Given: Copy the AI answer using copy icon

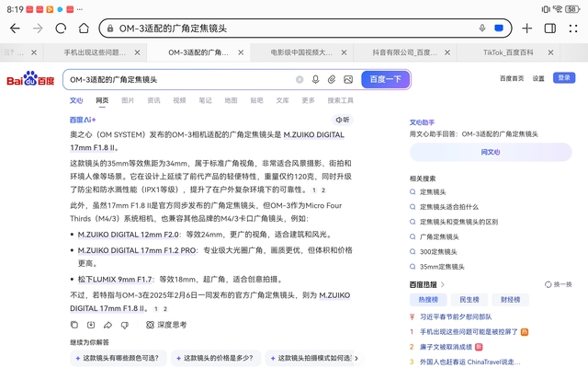Looking at the screenshot, I should click(74, 325).
